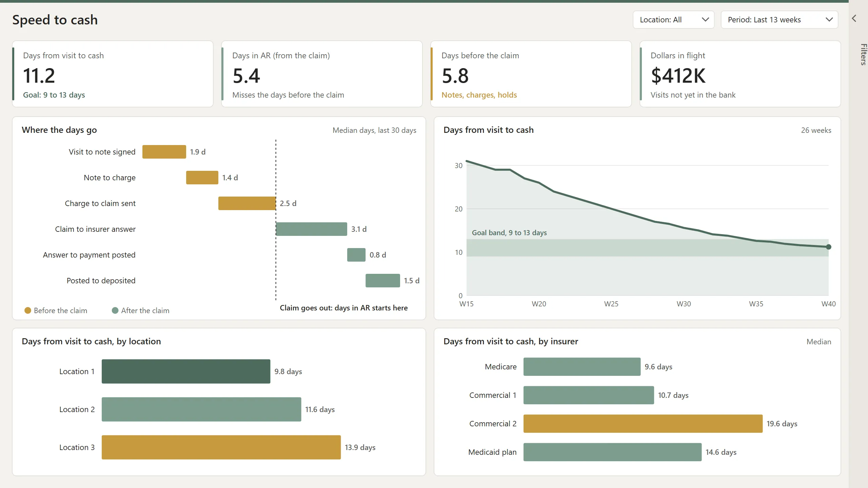Click the Visit to note signed bar
Image resolution: width=868 pixels, height=488 pixels.
click(164, 152)
